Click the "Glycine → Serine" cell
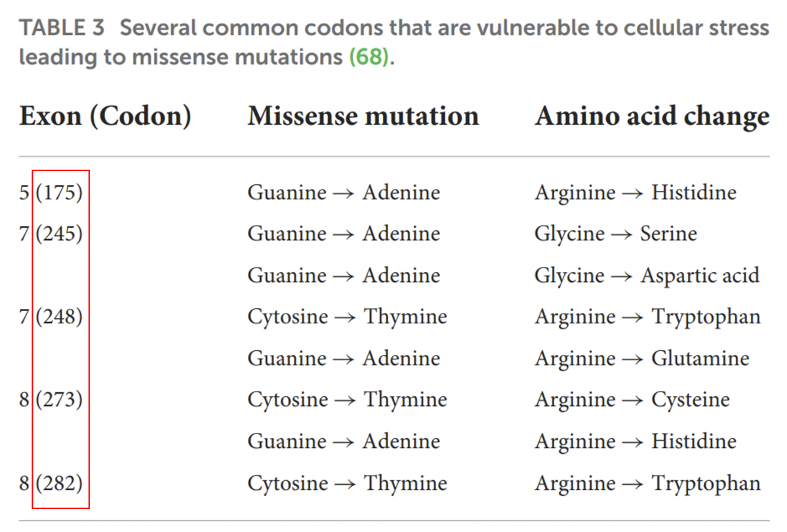The image size is (787, 532). click(615, 234)
